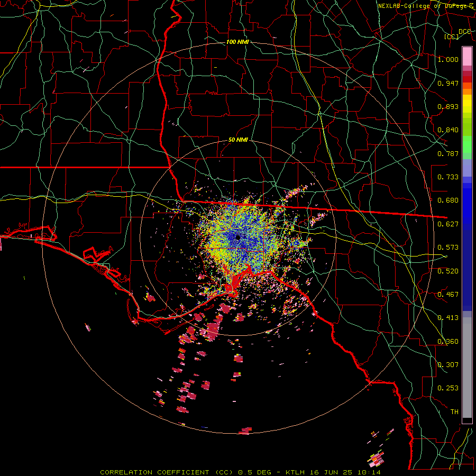Click the 0.520 scale value

448,271
